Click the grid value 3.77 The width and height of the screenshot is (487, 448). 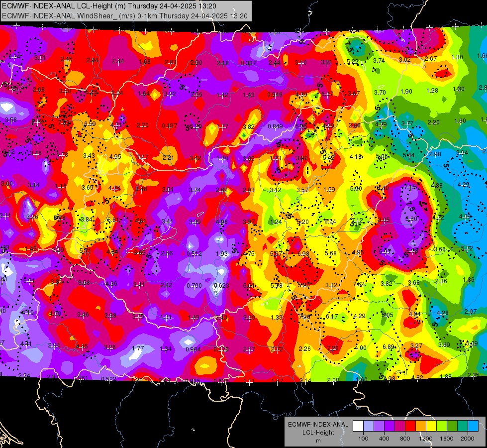pyautogui.click(x=407, y=123)
